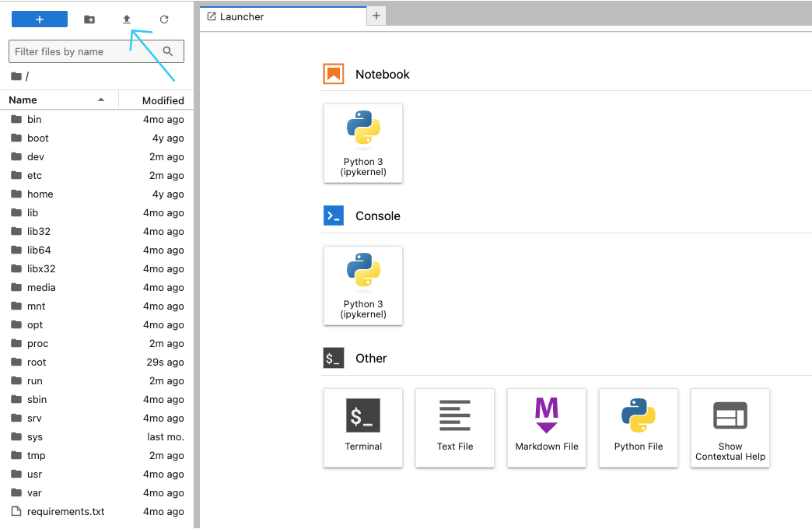Create a new Text File
The width and height of the screenshot is (812, 529).
pos(455,428)
